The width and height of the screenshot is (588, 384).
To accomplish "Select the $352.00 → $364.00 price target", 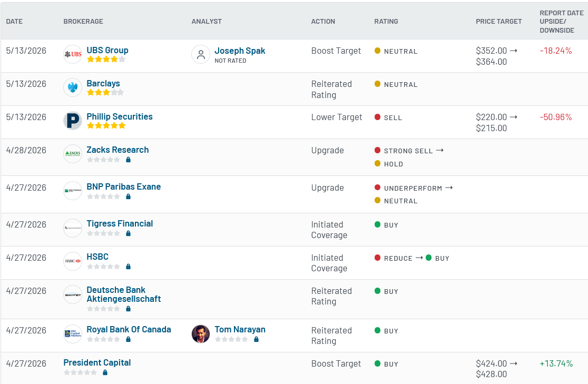I will point(496,56).
